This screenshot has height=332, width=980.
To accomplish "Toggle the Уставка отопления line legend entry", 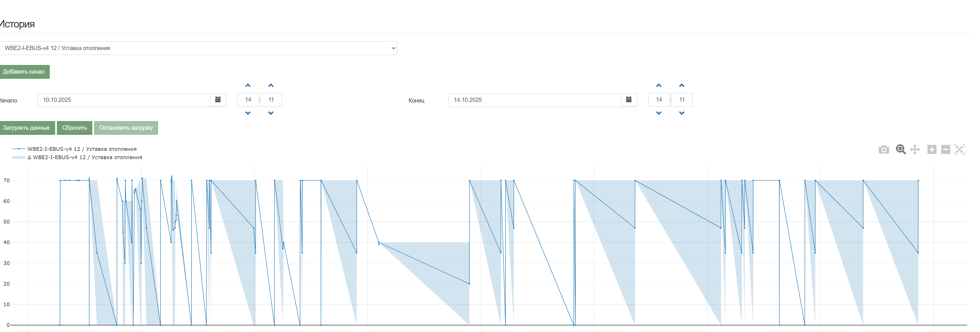I will (81, 149).
